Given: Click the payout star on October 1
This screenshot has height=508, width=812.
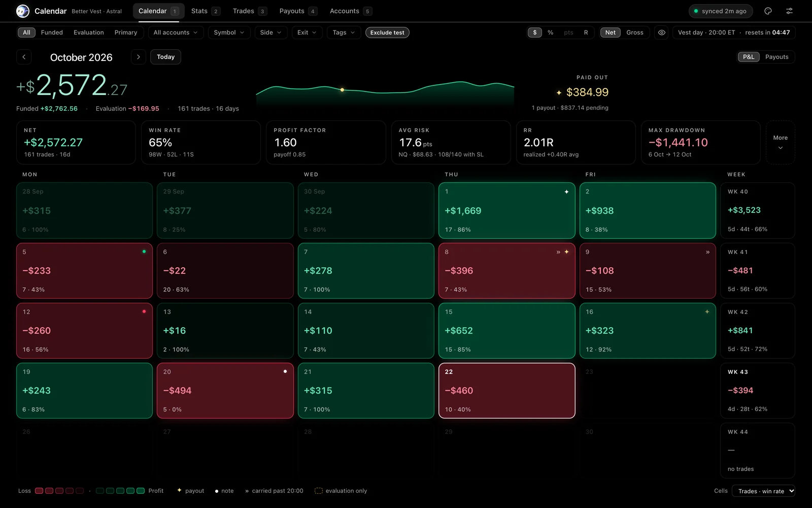Looking at the screenshot, I should click(566, 192).
